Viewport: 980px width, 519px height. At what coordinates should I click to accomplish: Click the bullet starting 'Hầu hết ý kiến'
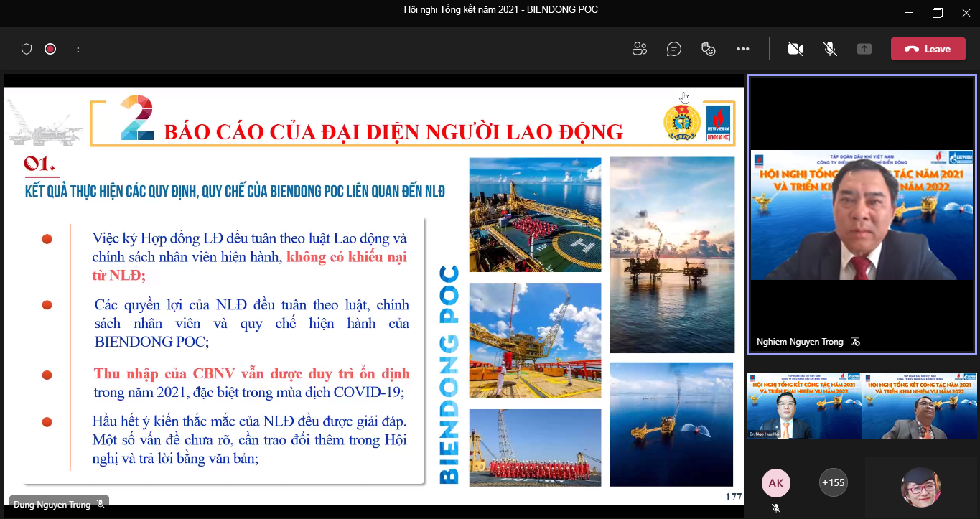pyautogui.click(x=250, y=439)
